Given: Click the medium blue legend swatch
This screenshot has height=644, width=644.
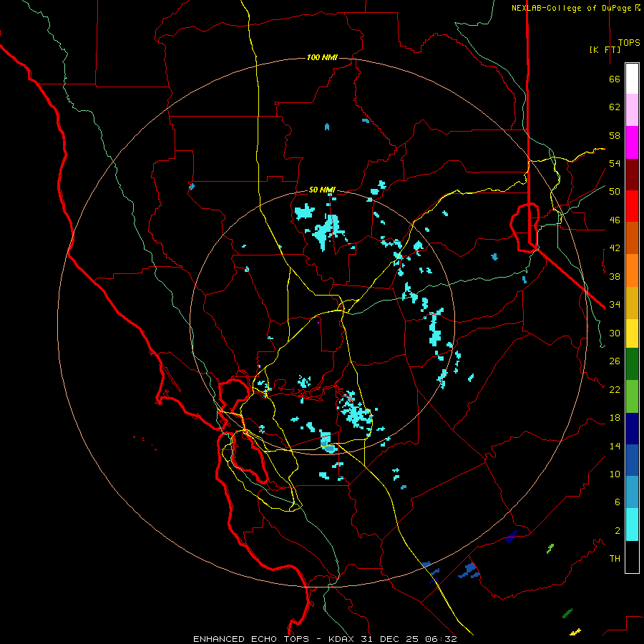Looking at the screenshot, I should 632,460.
